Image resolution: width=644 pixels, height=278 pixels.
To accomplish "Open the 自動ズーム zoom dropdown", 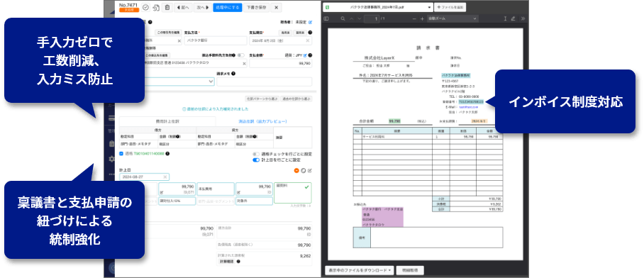I will [x=453, y=18].
